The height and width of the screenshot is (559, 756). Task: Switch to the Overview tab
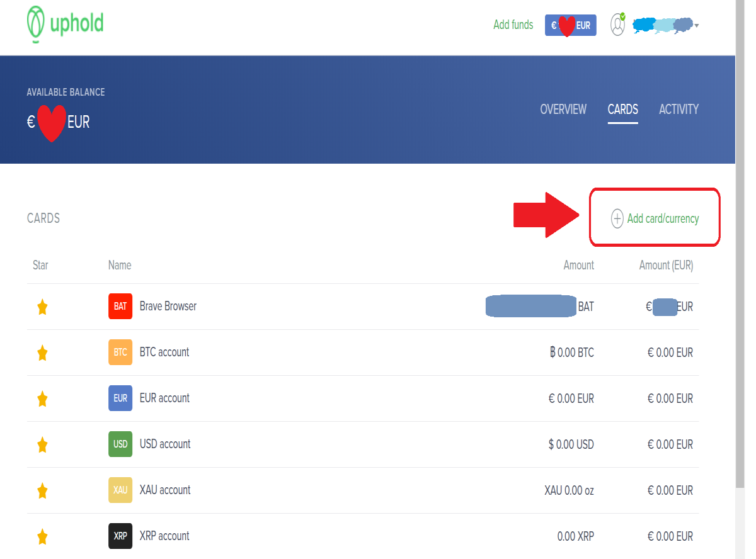point(563,110)
